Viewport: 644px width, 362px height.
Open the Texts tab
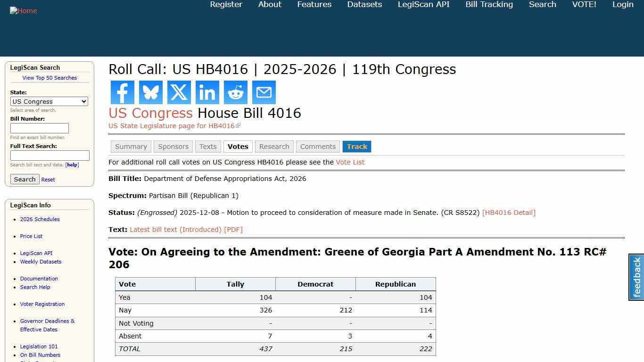[x=208, y=147]
